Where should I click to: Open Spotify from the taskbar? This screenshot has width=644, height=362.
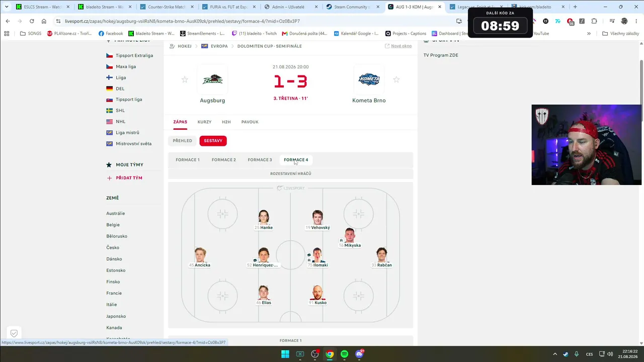point(345,354)
